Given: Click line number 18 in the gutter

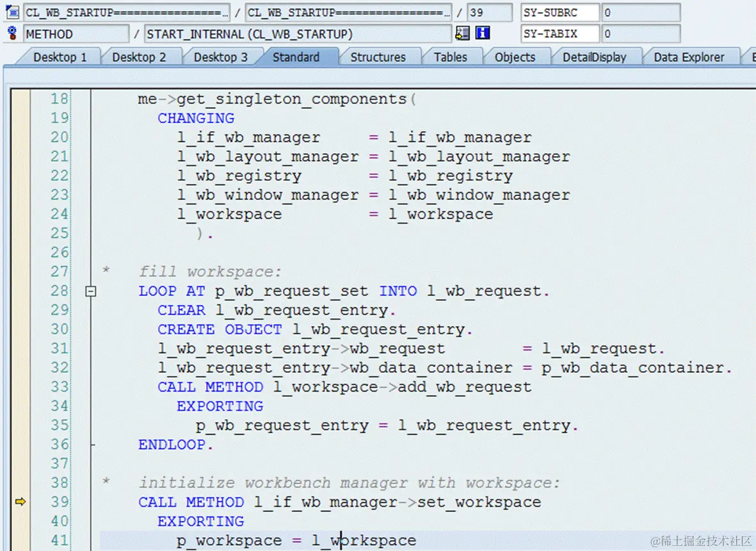Looking at the screenshot, I should pyautogui.click(x=60, y=99).
